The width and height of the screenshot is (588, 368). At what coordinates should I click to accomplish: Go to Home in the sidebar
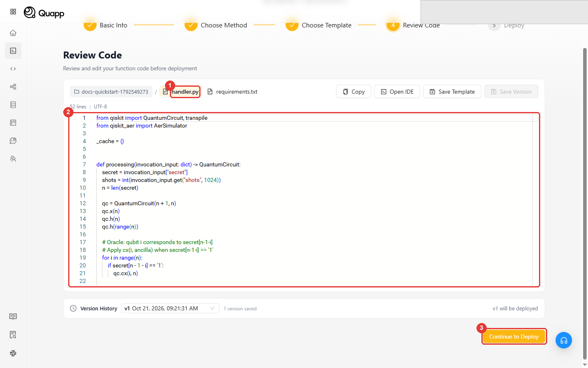13,33
